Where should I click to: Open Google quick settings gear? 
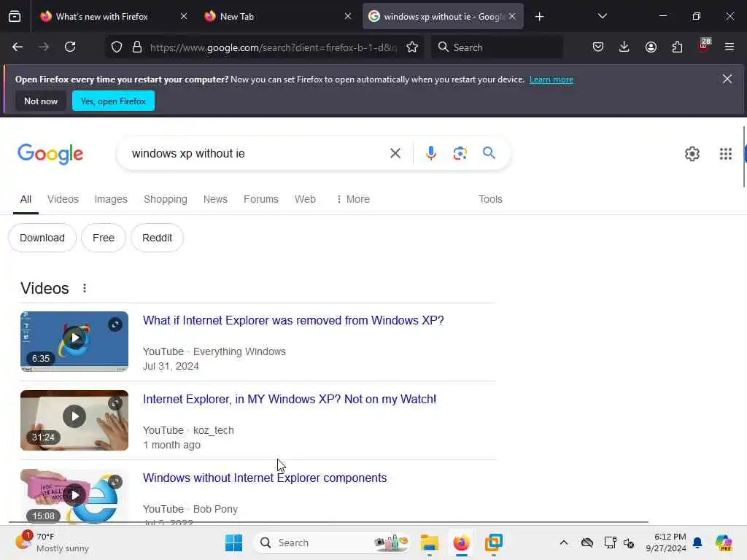[692, 154]
